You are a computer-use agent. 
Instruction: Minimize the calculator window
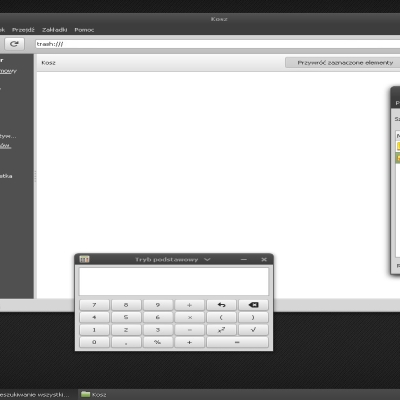pyautogui.click(x=244, y=259)
